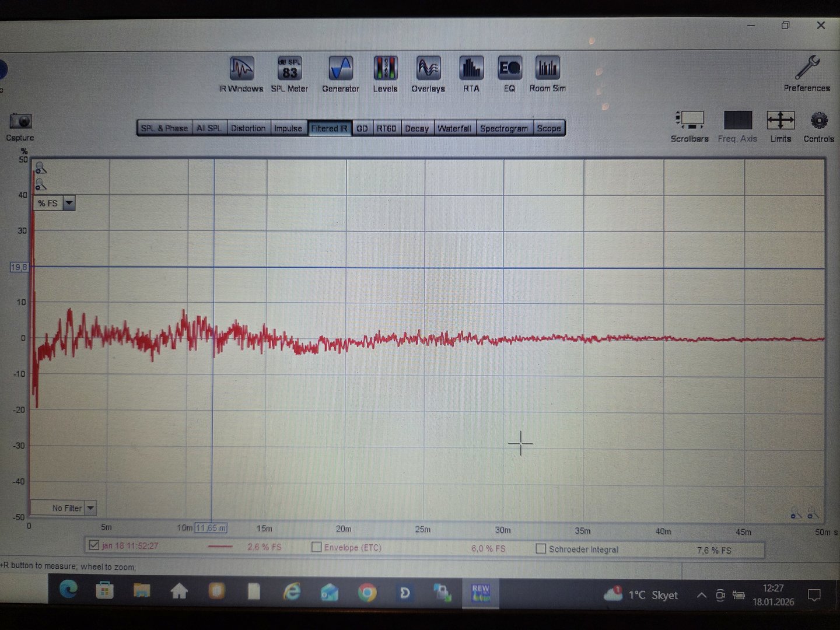The height and width of the screenshot is (630, 840).
Task: Click the battery icon in the system tray
Action: [738, 596]
